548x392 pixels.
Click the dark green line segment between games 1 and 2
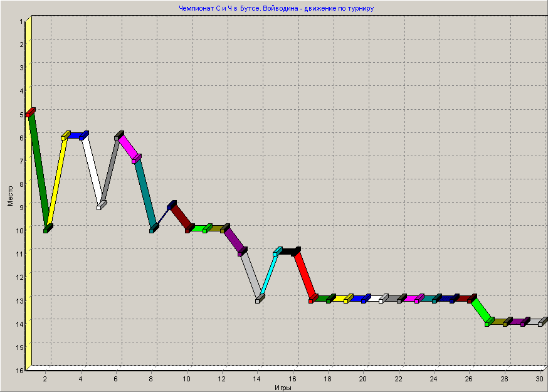pos(39,171)
